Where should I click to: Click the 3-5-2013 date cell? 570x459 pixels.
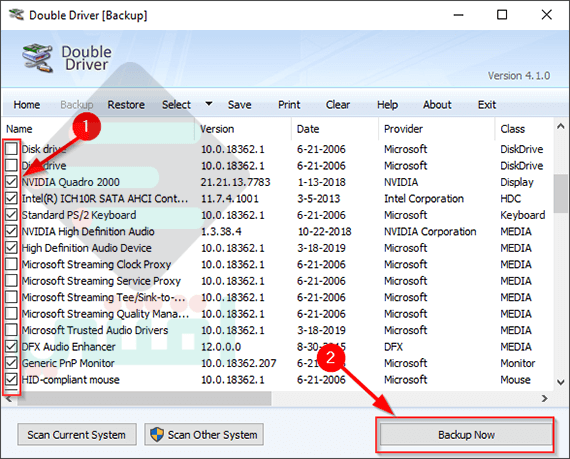(x=318, y=198)
